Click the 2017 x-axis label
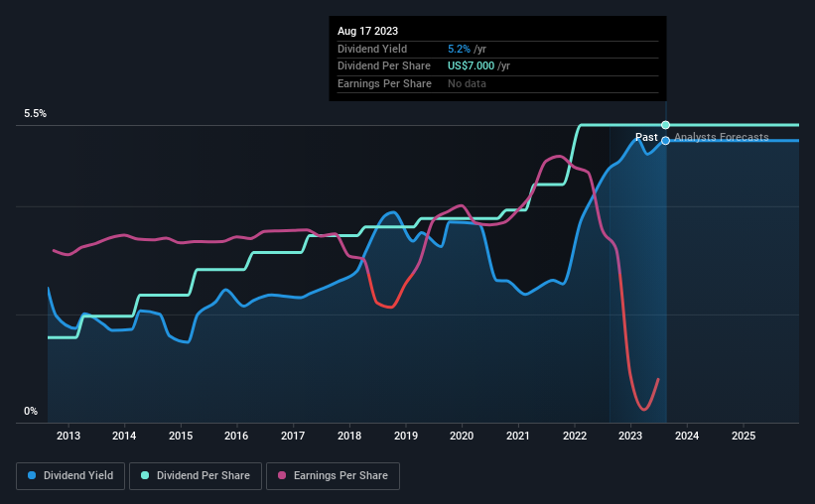Screen dimensions: 815x504 pos(293,436)
